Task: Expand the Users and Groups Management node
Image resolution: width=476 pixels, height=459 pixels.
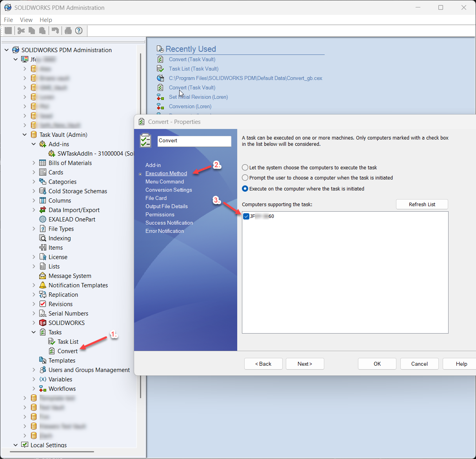Action: pos(34,370)
